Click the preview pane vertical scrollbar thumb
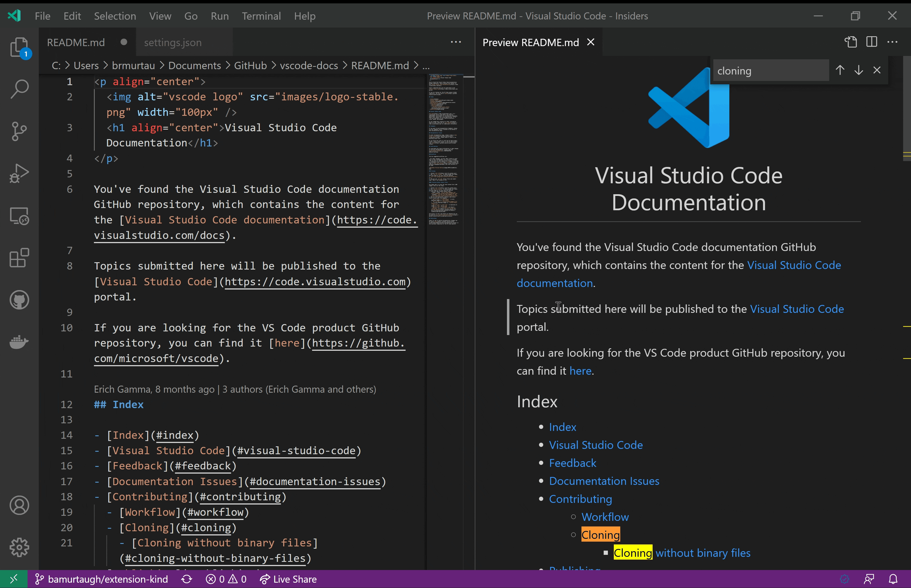Image resolution: width=911 pixels, height=588 pixels. (x=907, y=109)
